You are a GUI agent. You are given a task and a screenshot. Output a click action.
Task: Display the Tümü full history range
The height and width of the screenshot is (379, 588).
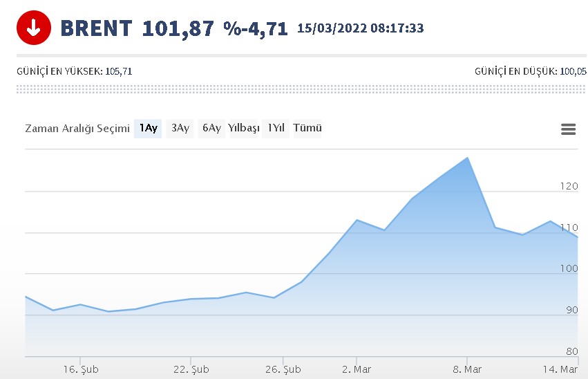(307, 129)
